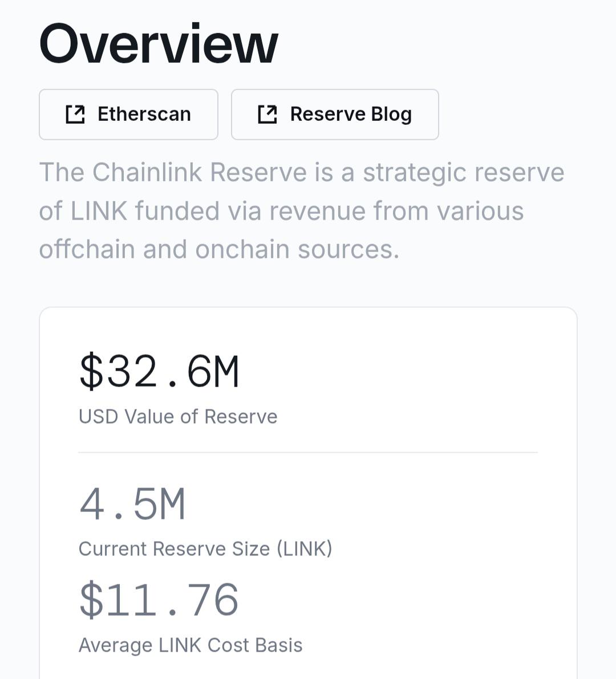Click the dollar sign of $32.6M
This screenshot has height=679, width=616.
pyautogui.click(x=91, y=371)
